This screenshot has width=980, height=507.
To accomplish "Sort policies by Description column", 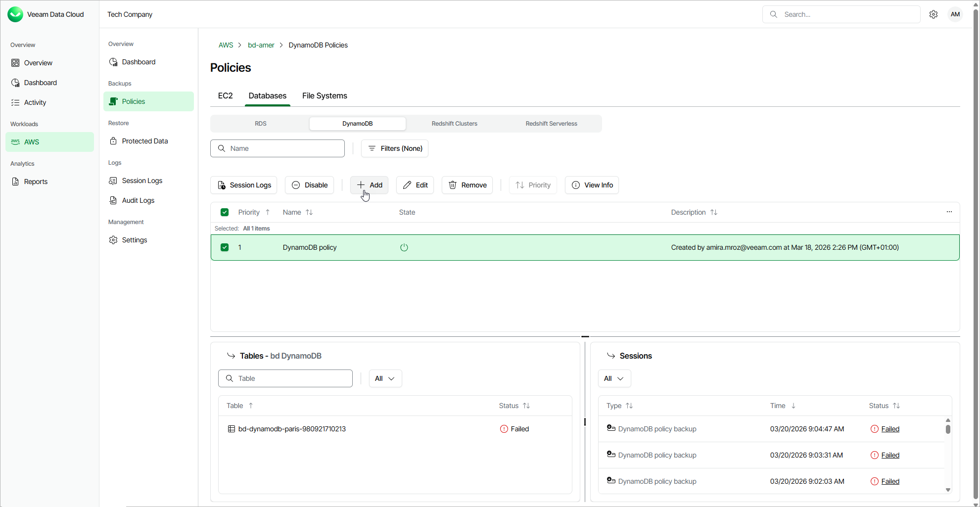I will click(x=714, y=212).
